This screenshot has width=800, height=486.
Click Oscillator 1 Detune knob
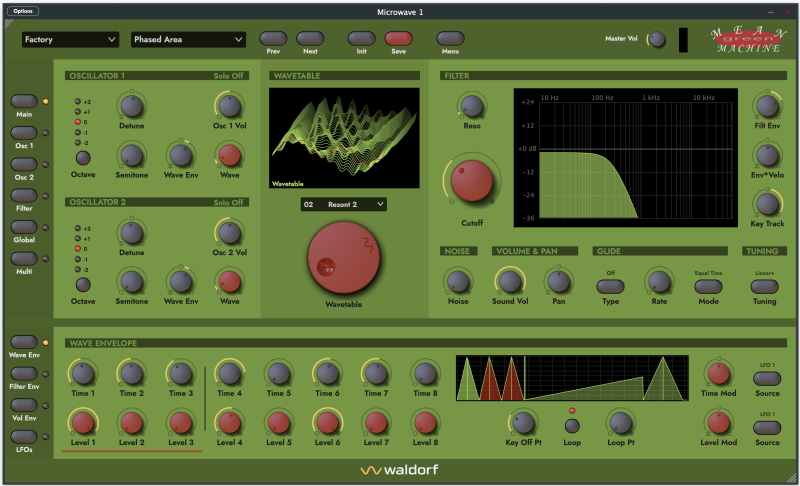point(132,106)
